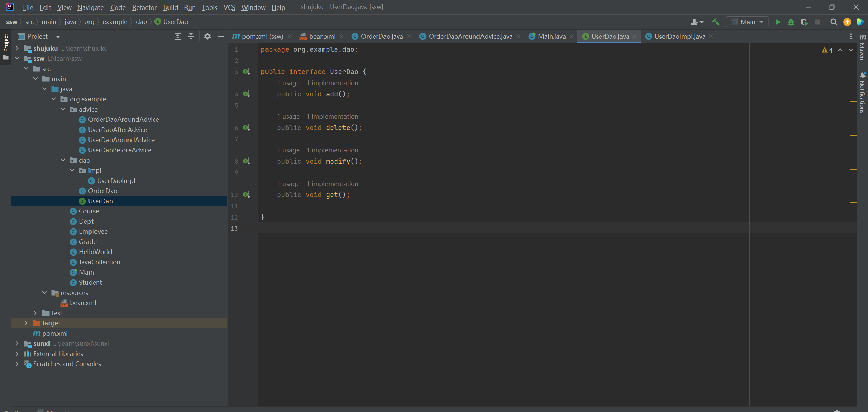The width and height of the screenshot is (868, 412).
Task: Click the implementation gutter icon beside add()
Action: (246, 94)
